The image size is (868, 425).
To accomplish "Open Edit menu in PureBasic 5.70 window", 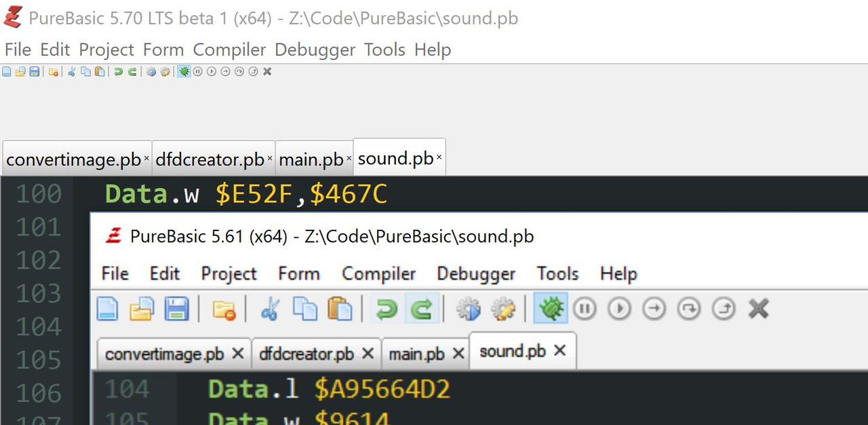I will (x=55, y=49).
